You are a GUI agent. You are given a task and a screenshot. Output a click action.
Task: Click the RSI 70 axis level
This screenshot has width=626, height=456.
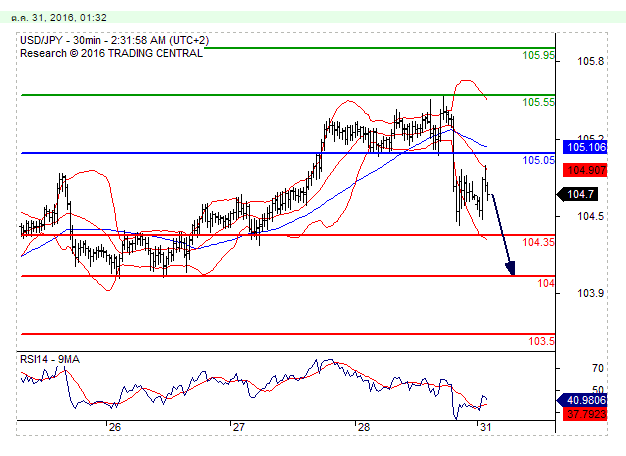[598, 368]
